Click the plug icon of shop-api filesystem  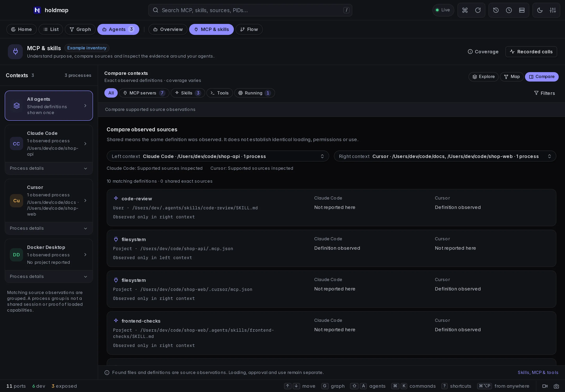pyautogui.click(x=116, y=239)
